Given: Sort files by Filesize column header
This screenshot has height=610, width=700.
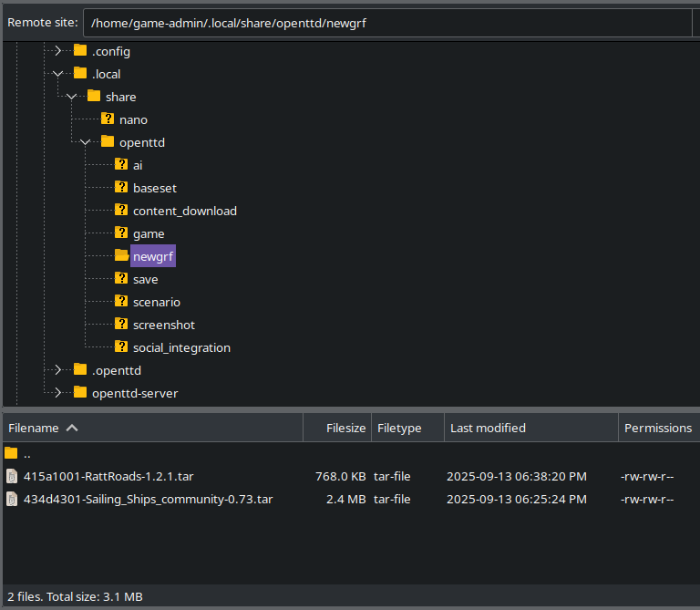Looking at the screenshot, I should pyautogui.click(x=345, y=428).
